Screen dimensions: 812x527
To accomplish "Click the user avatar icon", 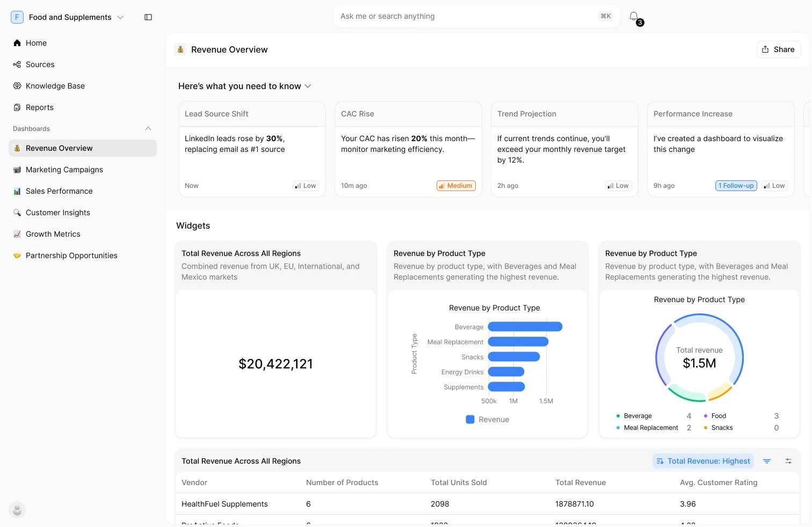I will coord(17,510).
